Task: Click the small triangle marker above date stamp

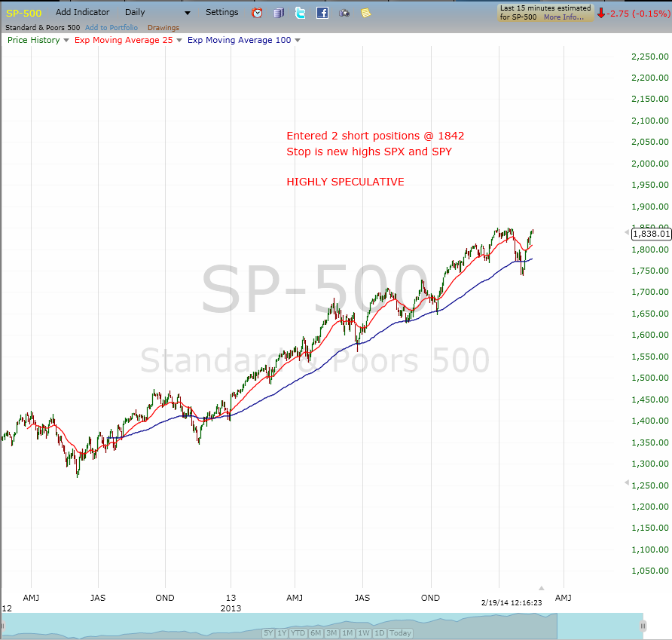Action: pos(541,588)
